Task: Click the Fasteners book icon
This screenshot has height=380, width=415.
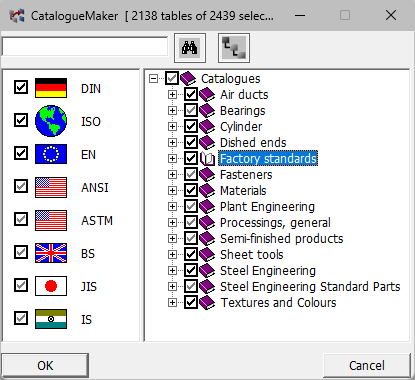Action: pyautogui.click(x=207, y=175)
